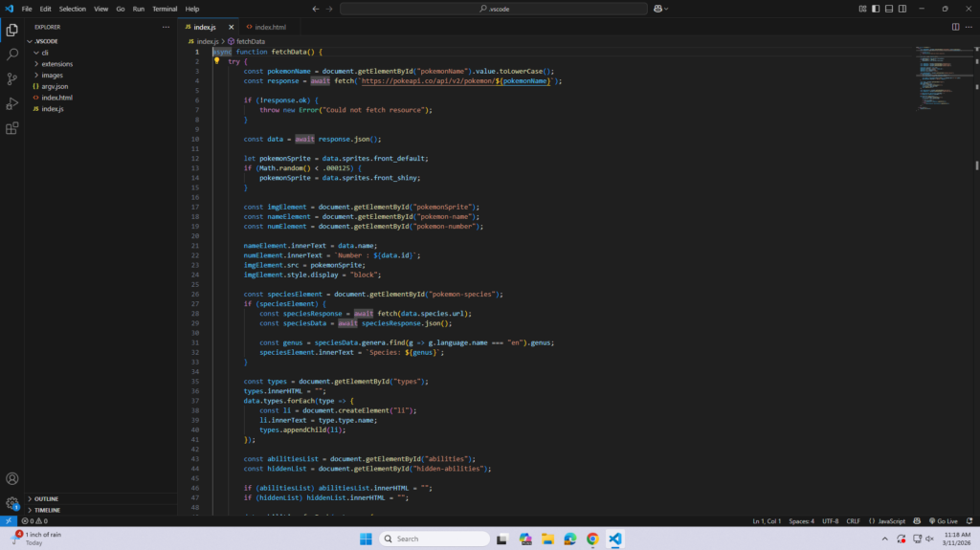
Task: Change the JavaScript language mode
Action: coord(891,521)
